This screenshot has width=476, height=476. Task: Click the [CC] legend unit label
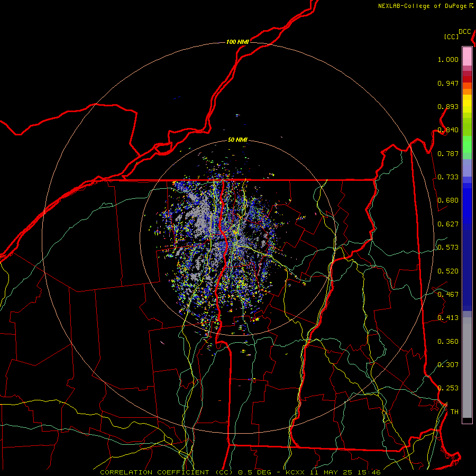click(451, 36)
